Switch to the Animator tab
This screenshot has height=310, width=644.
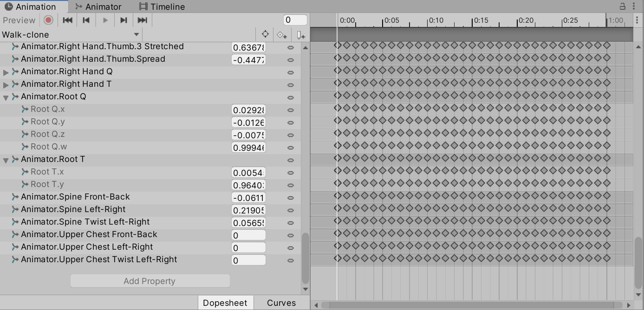tap(98, 6)
